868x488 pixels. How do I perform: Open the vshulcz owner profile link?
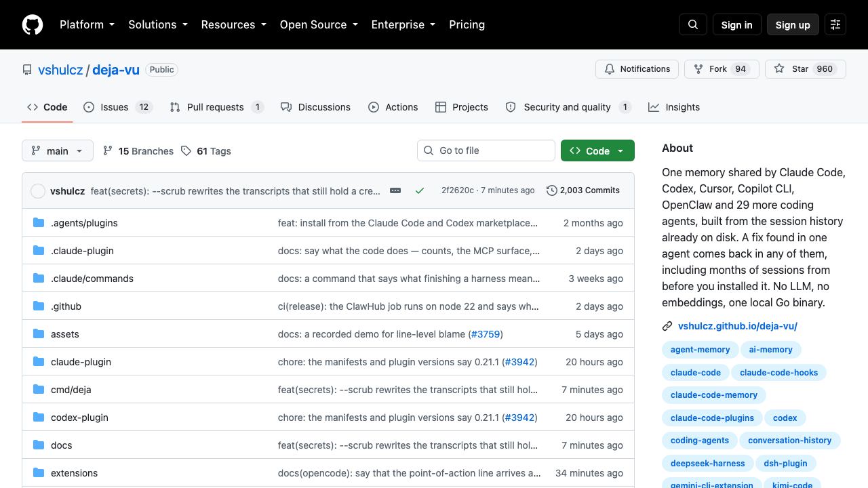(60, 70)
